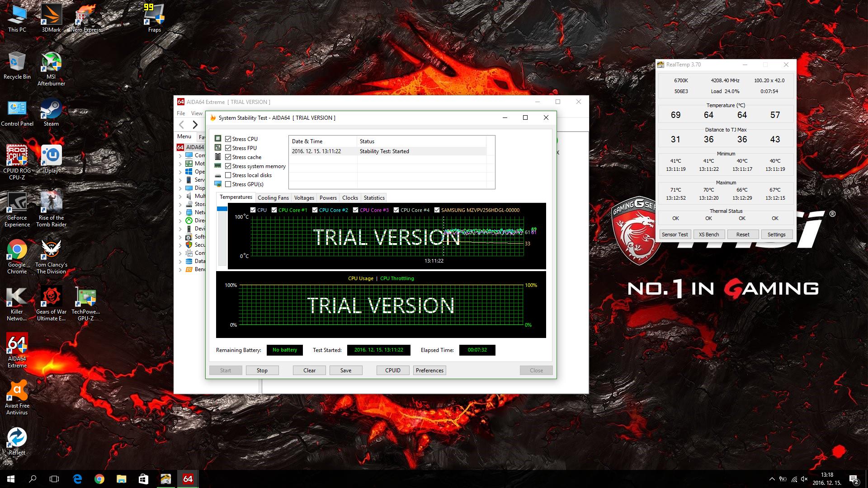Screen dimensions: 868x488
Task: Open the Store icon in the taskbar
Action: (x=143, y=479)
